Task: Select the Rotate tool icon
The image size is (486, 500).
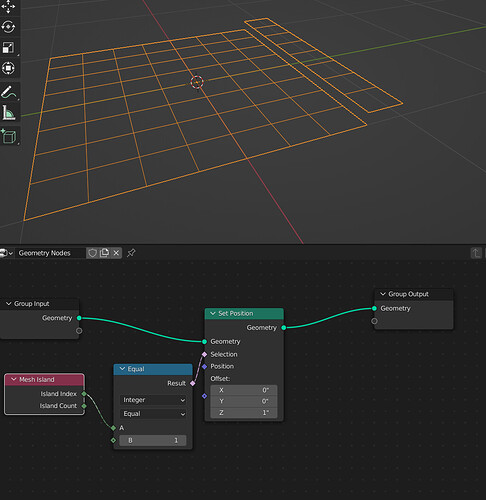Action: [8, 27]
